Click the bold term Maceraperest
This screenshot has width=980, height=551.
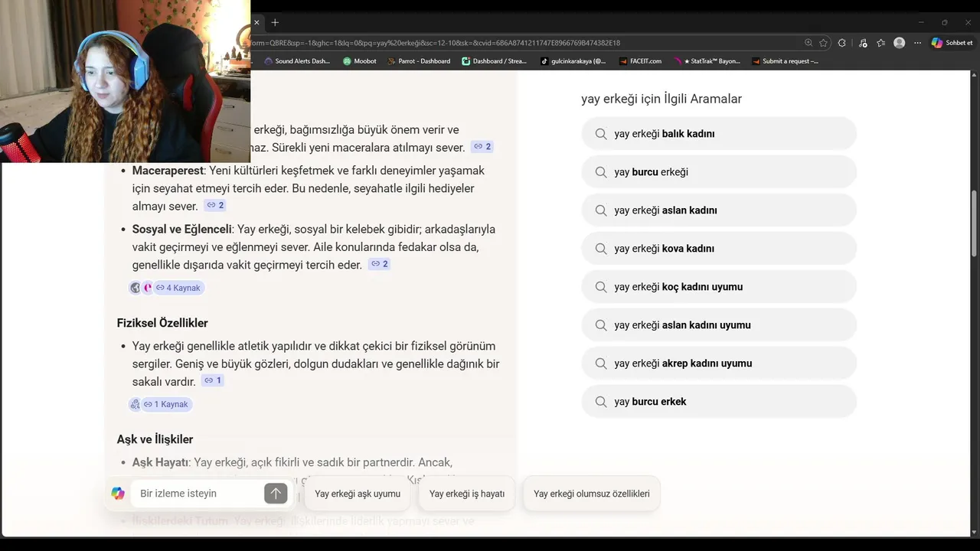tap(168, 171)
